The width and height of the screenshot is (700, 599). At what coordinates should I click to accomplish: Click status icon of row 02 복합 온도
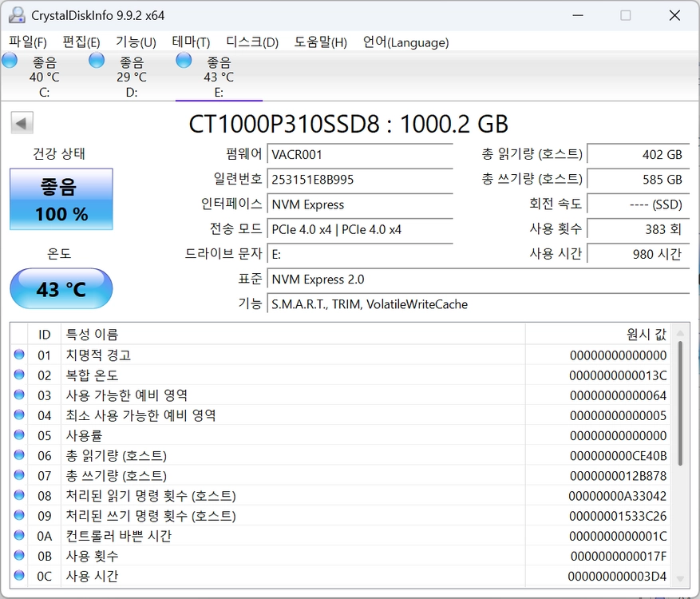[x=19, y=375]
